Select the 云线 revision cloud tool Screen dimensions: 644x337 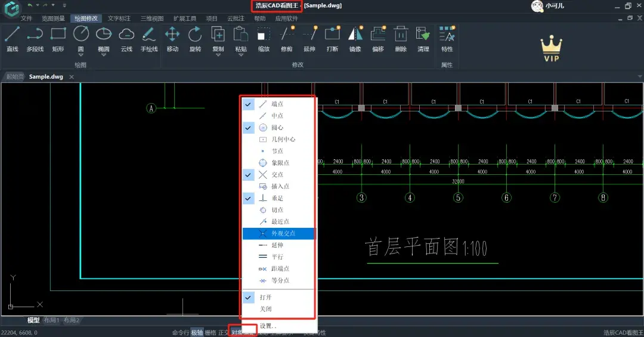click(126, 39)
